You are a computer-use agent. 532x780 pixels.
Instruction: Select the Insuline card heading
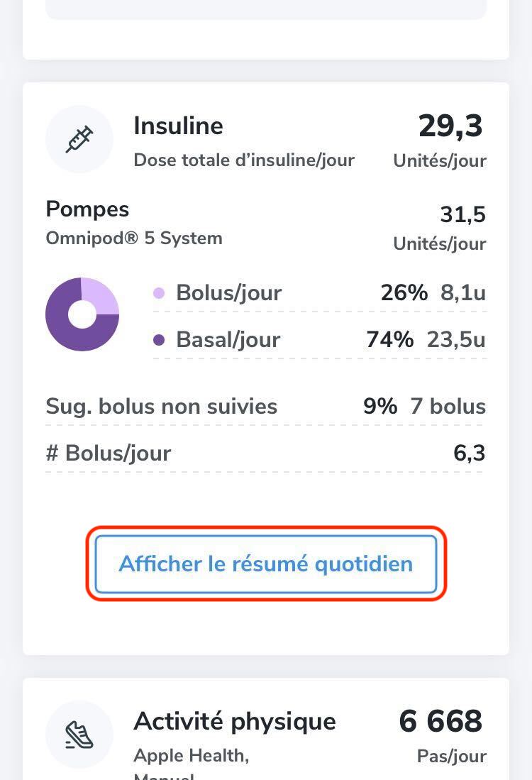pyautogui.click(x=178, y=126)
